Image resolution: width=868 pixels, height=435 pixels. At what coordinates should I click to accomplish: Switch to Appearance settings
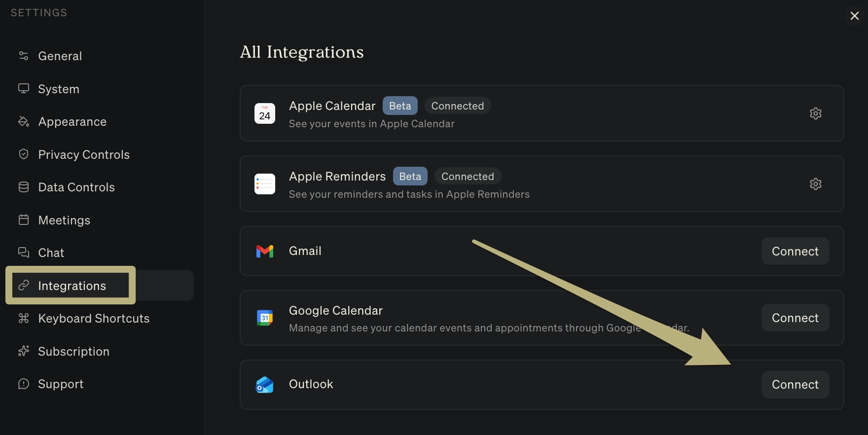pos(72,122)
